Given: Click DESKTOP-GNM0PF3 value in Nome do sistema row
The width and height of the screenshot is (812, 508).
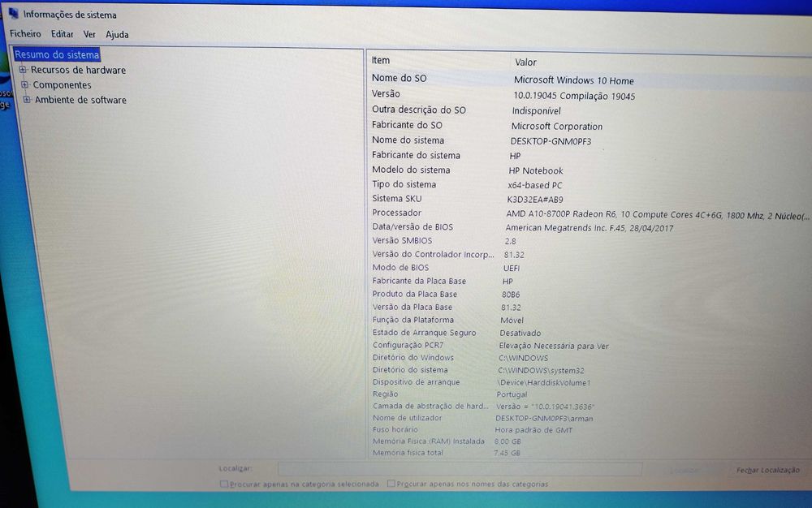Looking at the screenshot, I should pos(551,141).
